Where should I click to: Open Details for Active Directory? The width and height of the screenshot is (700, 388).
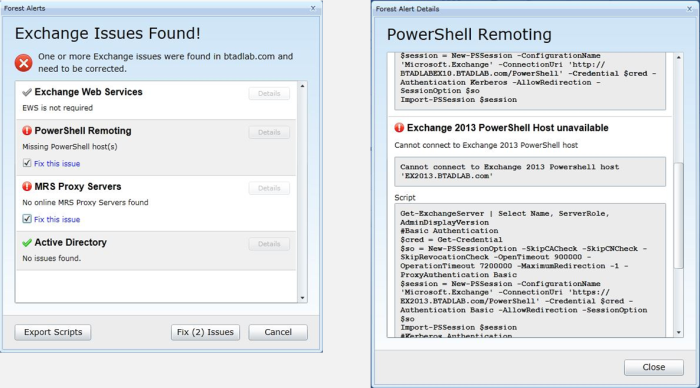point(269,244)
